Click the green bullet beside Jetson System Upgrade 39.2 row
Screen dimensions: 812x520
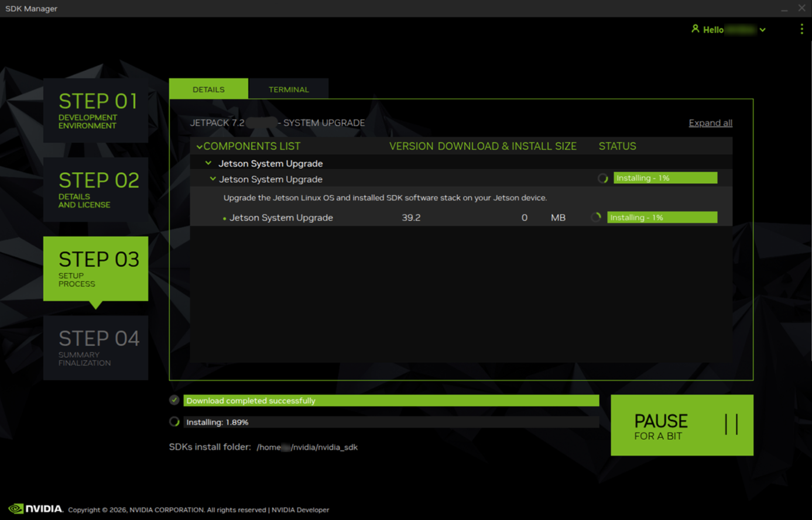[x=224, y=218]
